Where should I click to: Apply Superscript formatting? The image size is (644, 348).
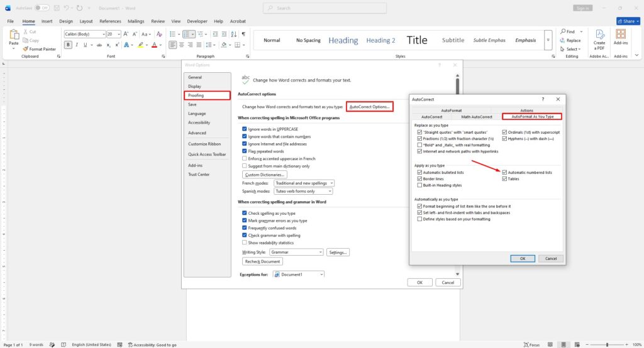[x=117, y=45]
